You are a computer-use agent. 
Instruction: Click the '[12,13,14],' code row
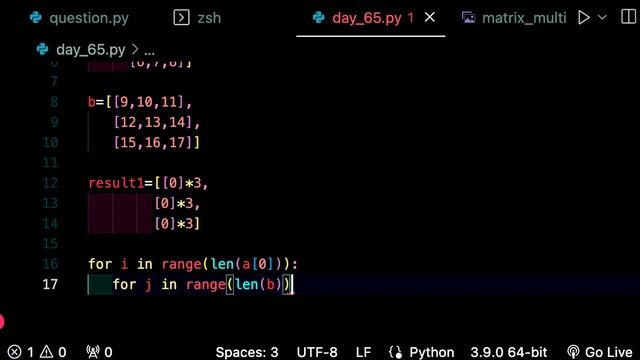[156, 122]
